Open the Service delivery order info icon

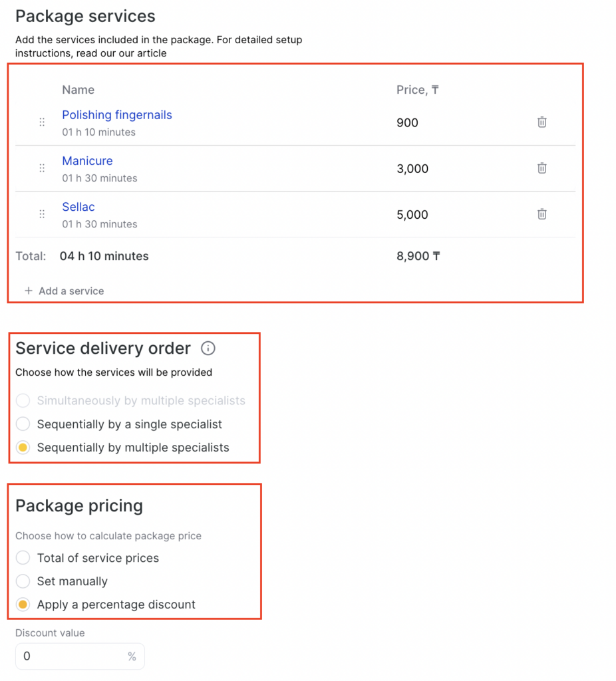(208, 348)
